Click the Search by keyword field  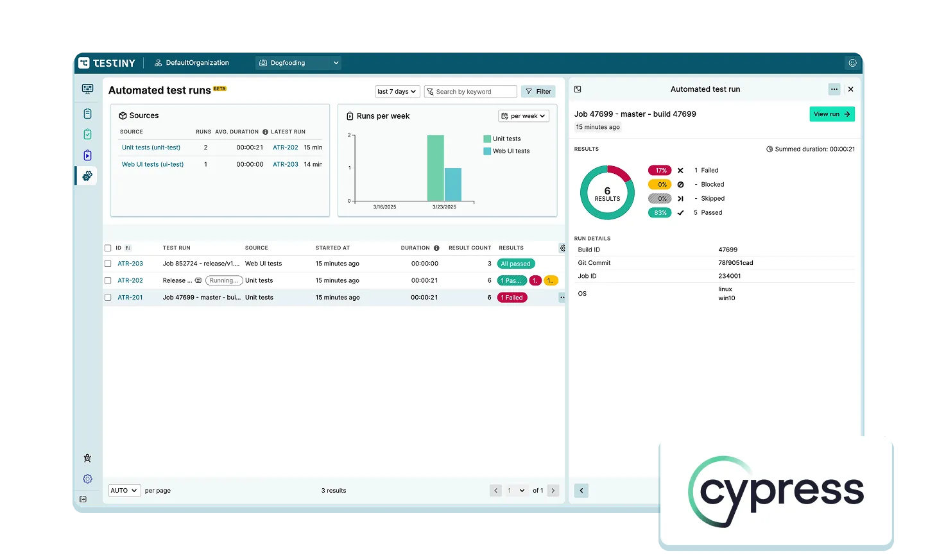(470, 92)
